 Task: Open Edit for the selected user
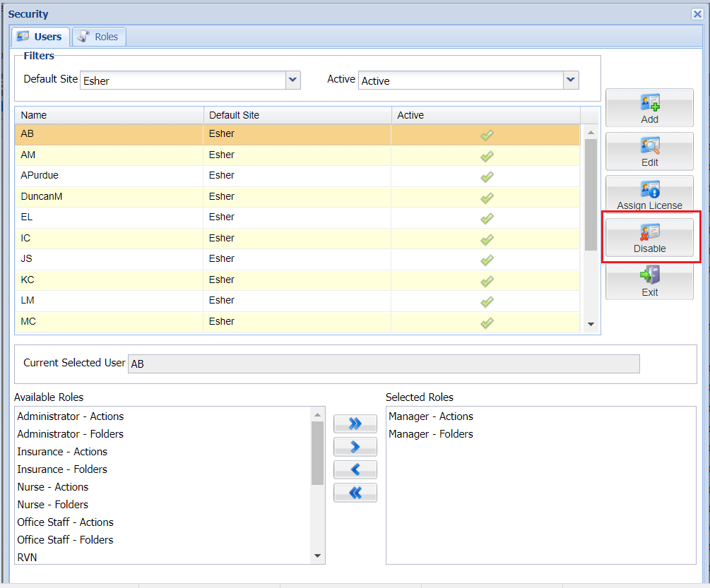649,151
